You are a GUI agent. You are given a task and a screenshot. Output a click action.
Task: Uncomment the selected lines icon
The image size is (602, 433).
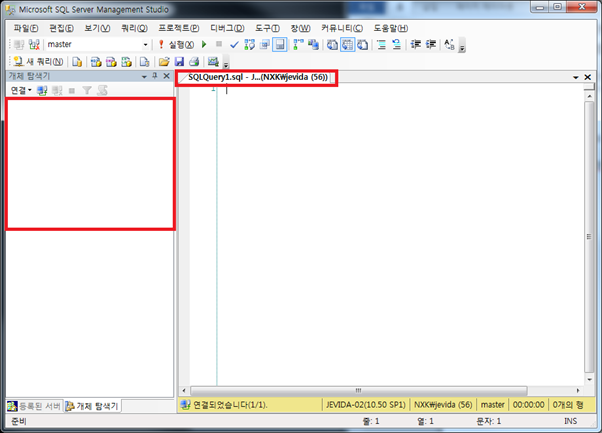[397, 45]
